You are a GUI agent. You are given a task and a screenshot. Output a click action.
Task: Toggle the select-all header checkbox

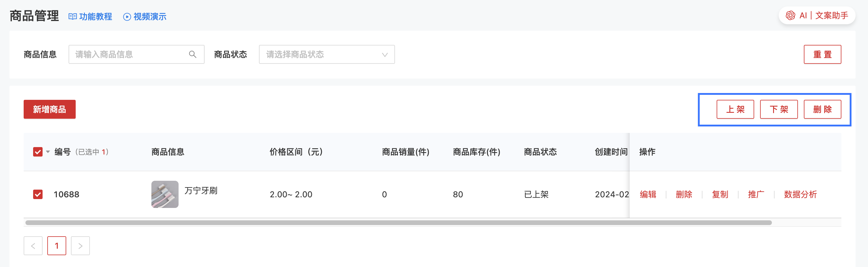pyautogui.click(x=38, y=152)
